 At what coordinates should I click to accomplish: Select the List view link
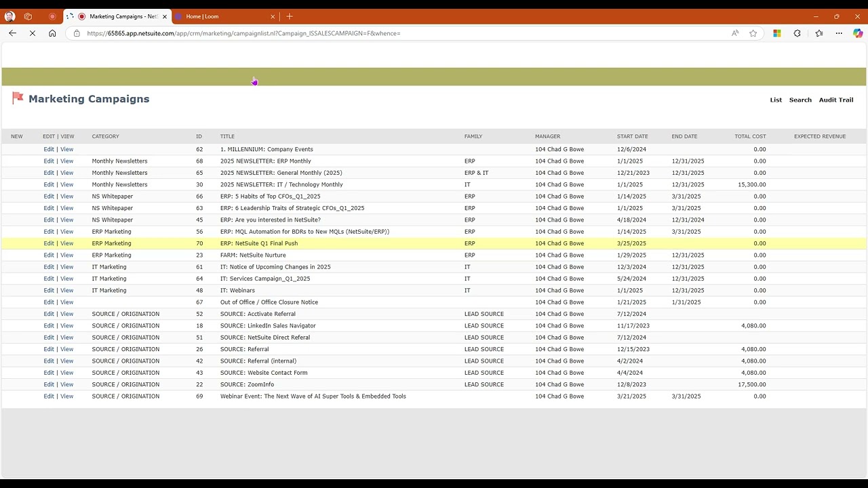(x=776, y=100)
